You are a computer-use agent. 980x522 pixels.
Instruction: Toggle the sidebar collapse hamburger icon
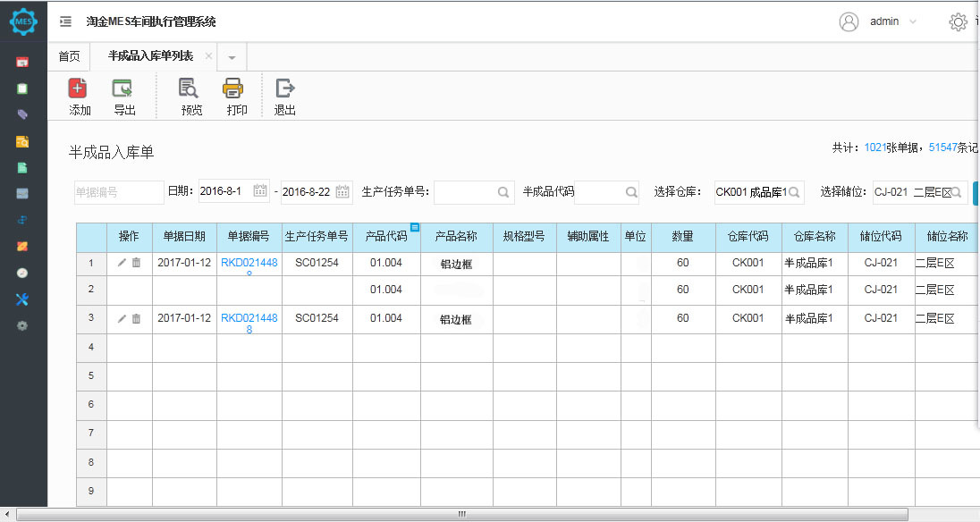tap(65, 21)
